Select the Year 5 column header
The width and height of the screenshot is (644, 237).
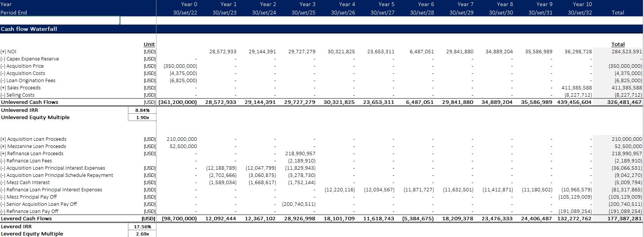pyautogui.click(x=387, y=4)
